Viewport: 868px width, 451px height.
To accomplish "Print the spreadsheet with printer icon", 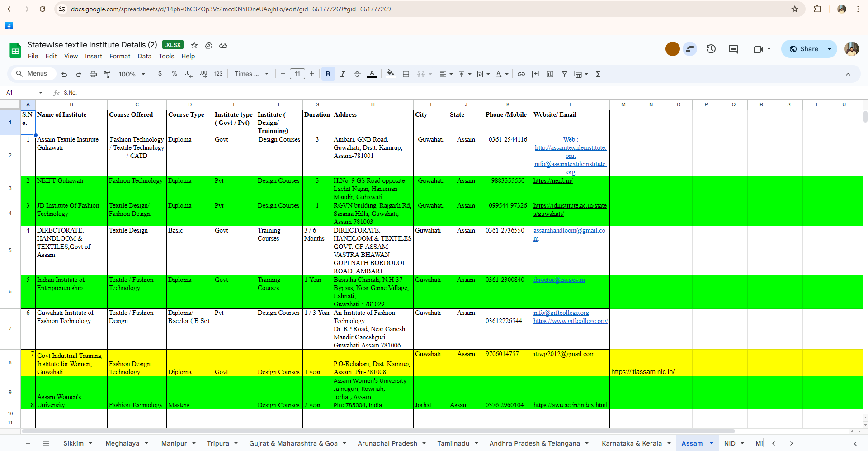I will (93, 74).
